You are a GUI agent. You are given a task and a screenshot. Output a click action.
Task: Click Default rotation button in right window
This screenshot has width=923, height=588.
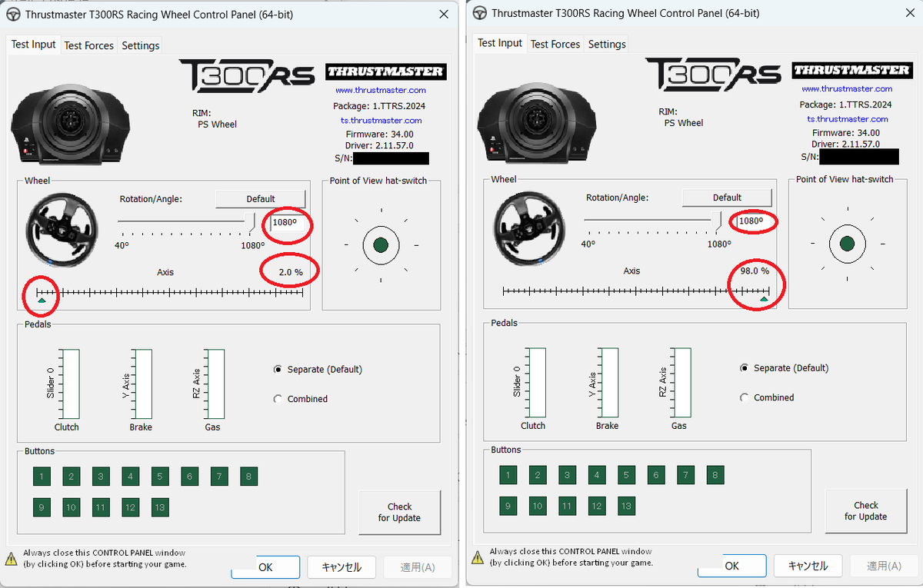pyautogui.click(x=727, y=197)
